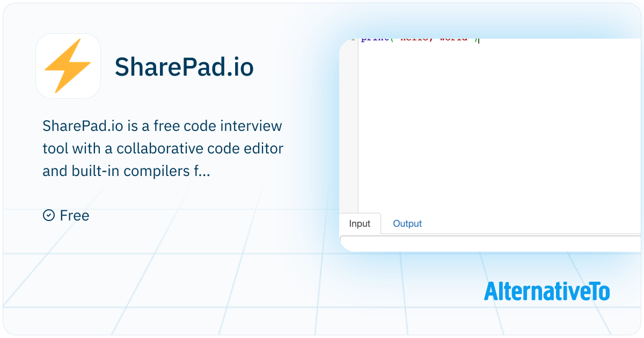The height and width of the screenshot is (338, 644).
Task: Click the SharePad.io title text
Action: 184,67
